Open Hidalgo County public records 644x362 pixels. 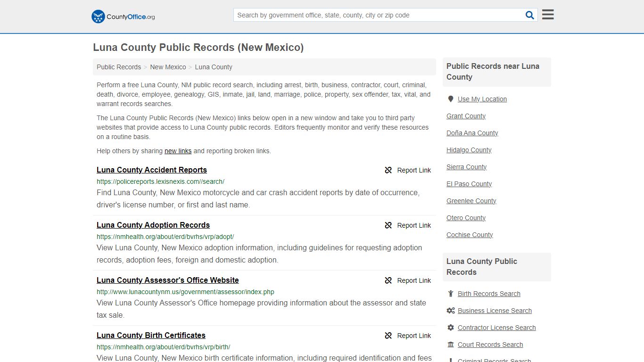point(469,150)
